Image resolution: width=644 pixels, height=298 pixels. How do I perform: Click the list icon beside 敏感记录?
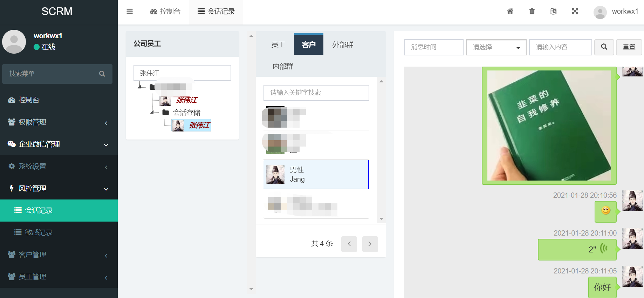(18, 232)
